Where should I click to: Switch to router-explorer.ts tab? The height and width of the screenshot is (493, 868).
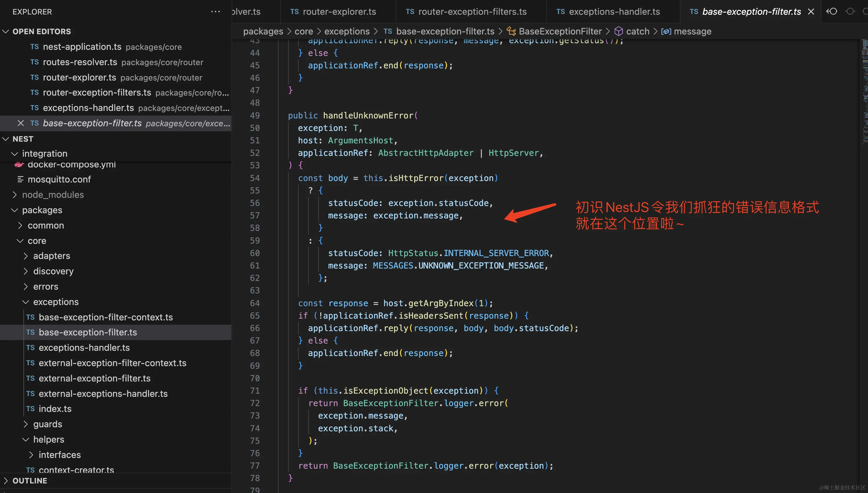pyautogui.click(x=338, y=12)
